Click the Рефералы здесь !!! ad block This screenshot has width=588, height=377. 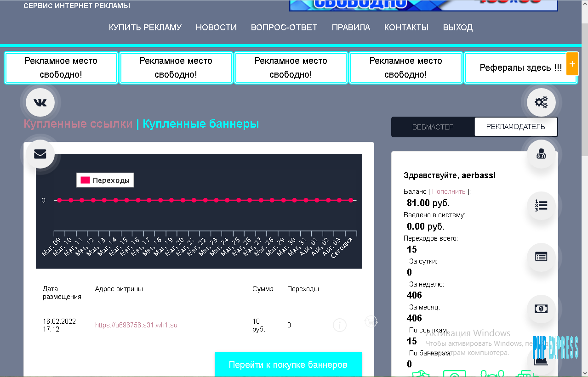[x=521, y=68]
